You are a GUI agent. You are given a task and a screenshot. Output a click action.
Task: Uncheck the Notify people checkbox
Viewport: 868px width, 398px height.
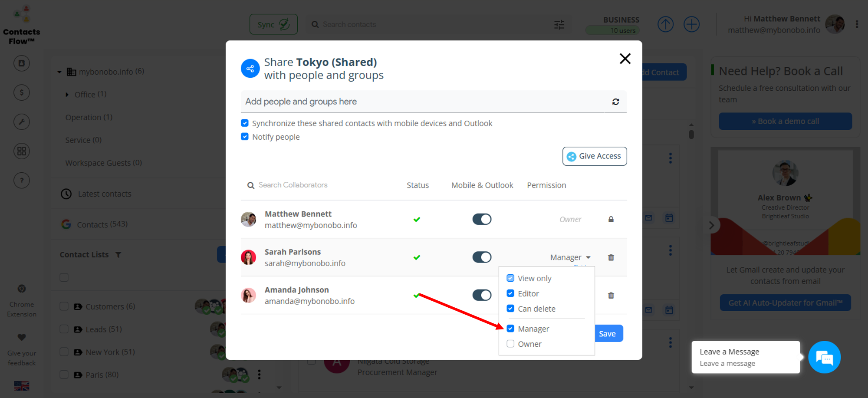tap(245, 137)
